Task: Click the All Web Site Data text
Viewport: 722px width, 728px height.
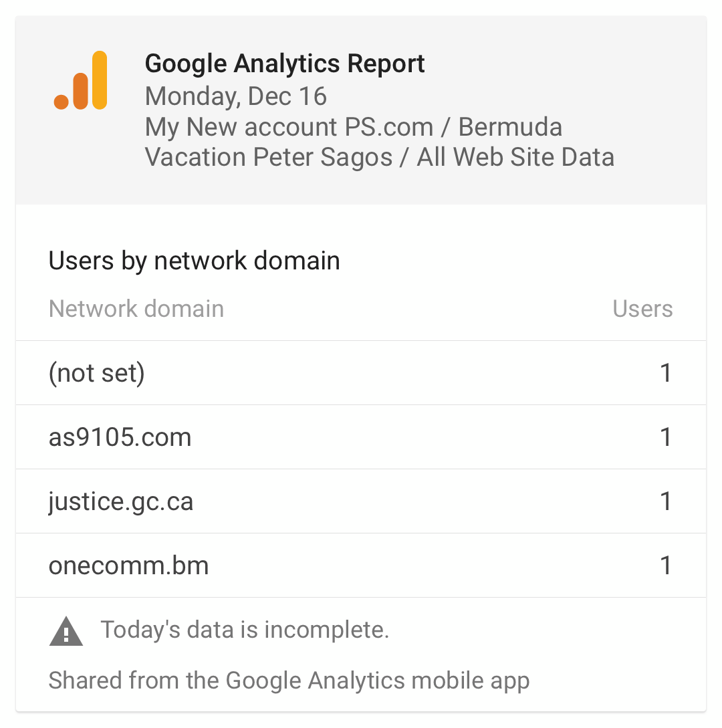Action: pos(515,157)
